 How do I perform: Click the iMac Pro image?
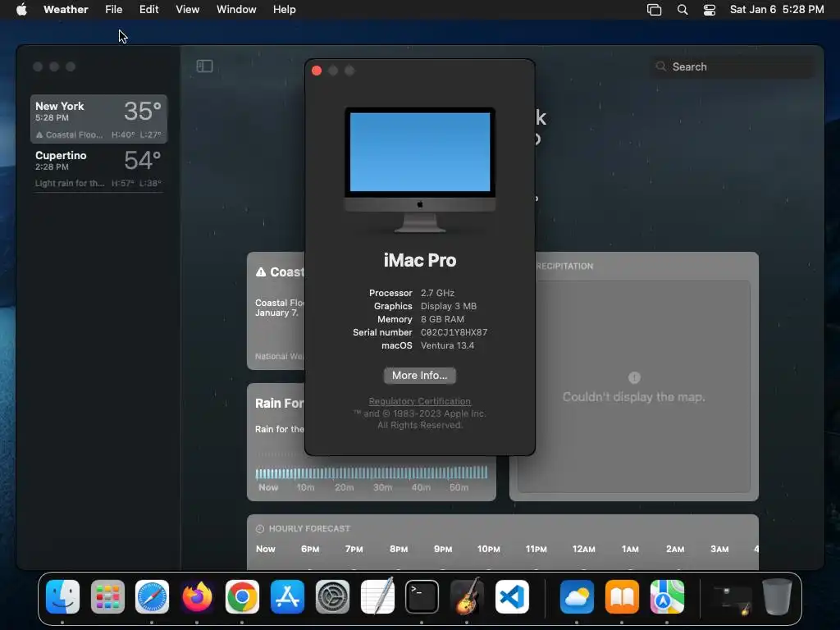point(420,170)
